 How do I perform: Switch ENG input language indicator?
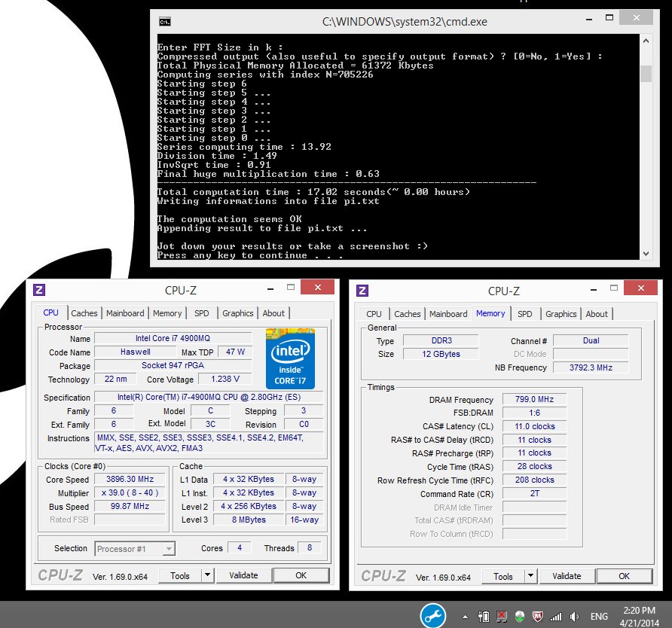[599, 617]
